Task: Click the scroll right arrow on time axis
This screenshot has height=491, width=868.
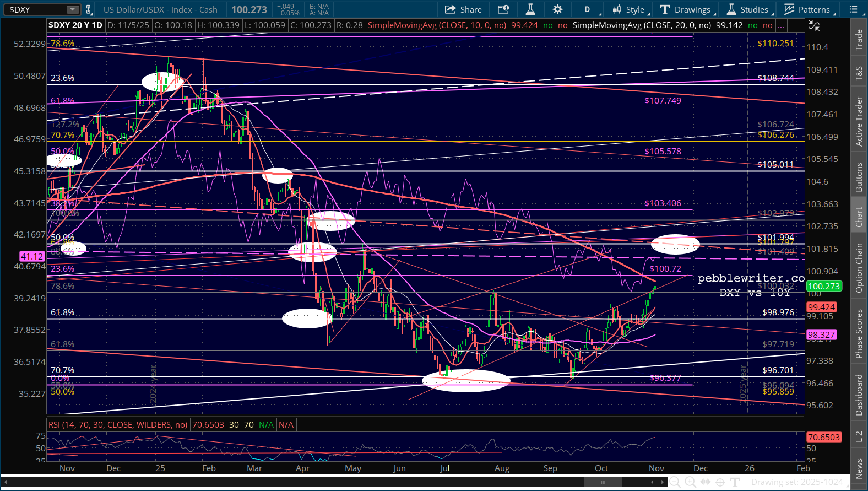Action: pyautogui.click(x=663, y=482)
